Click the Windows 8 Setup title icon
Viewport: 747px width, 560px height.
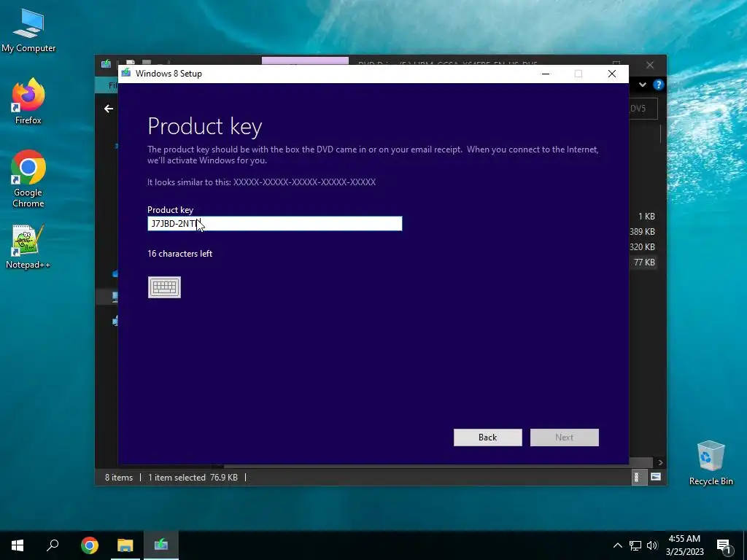pos(126,74)
